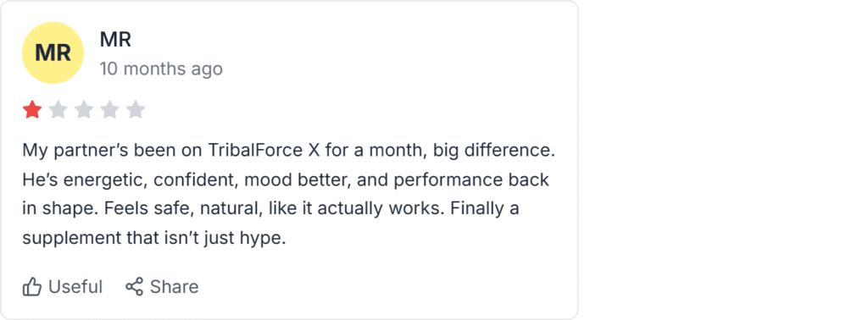Click the yellow MR avatar circle

[x=53, y=53]
